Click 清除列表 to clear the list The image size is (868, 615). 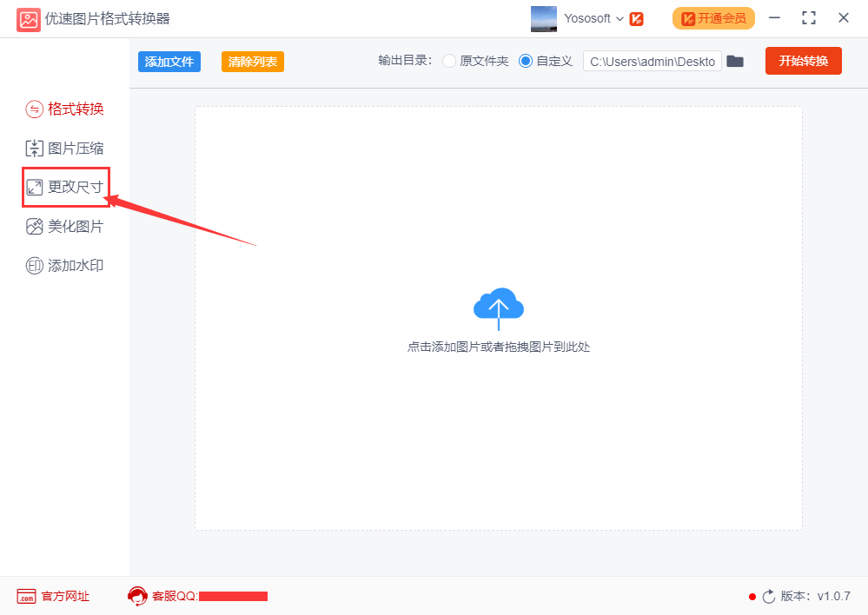click(252, 61)
